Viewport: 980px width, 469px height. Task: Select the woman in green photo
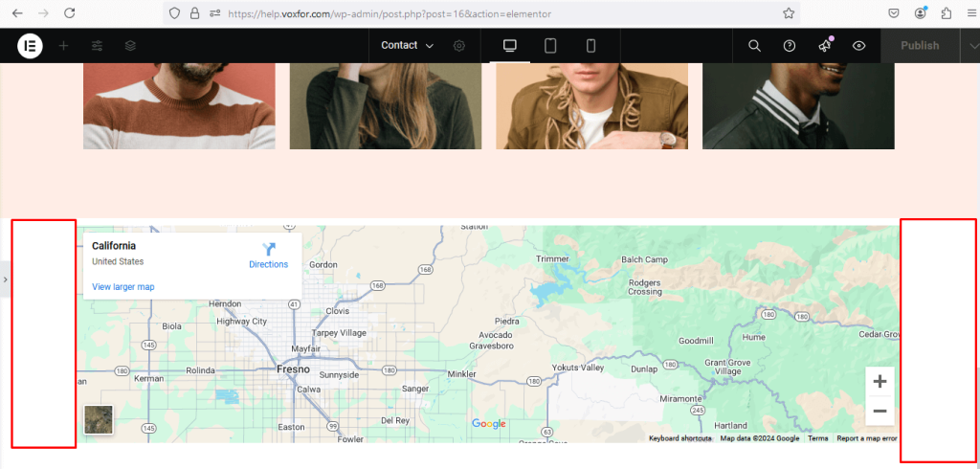(x=386, y=105)
